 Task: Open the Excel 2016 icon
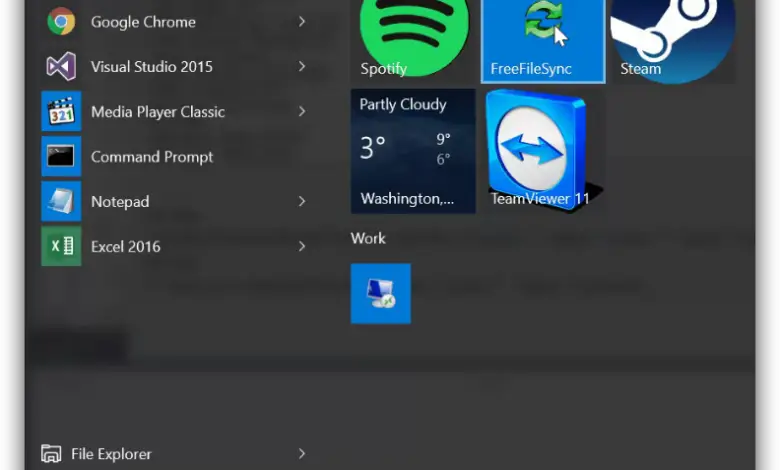61,246
